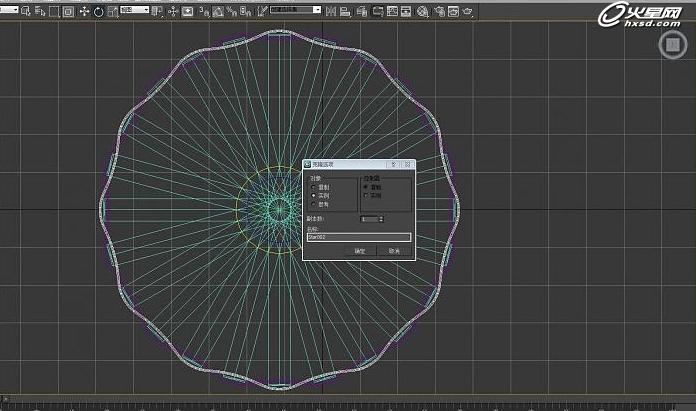The width and height of the screenshot is (696, 411).
Task: Activate the Select and Rotate tool
Action: (97, 11)
